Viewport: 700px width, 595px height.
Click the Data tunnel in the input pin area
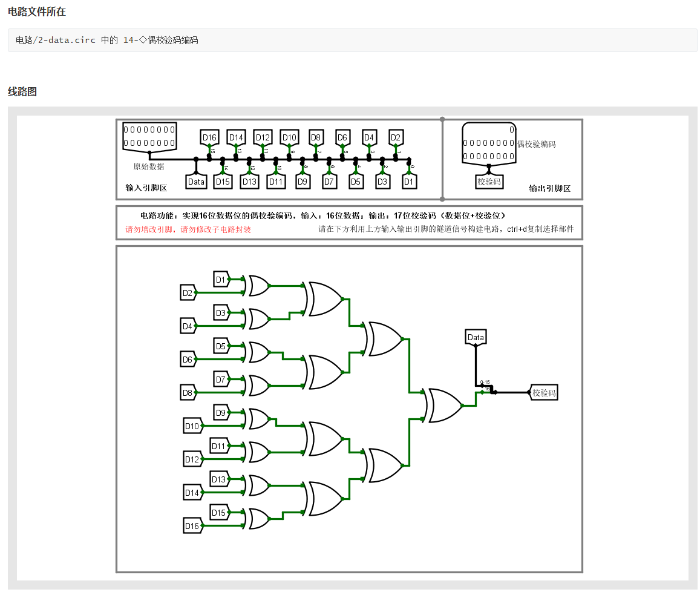point(196,182)
